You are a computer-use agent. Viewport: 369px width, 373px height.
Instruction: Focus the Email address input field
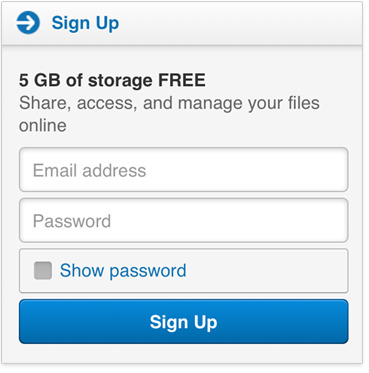click(x=184, y=170)
